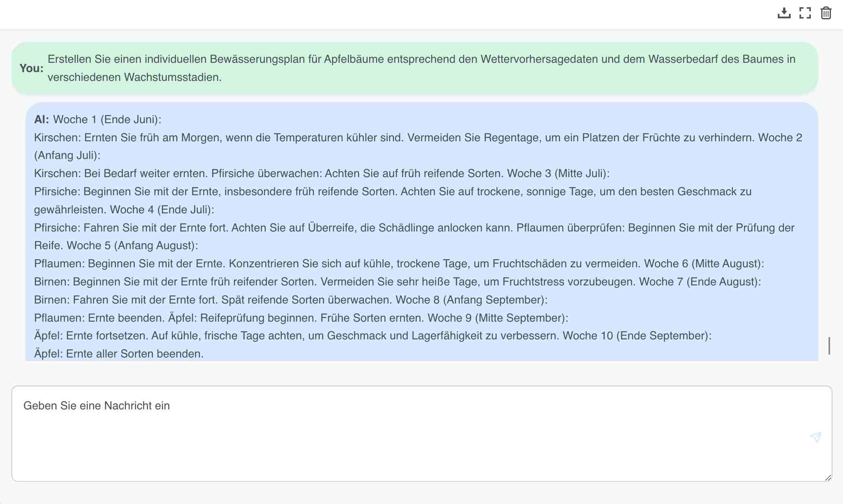Click text 'Woche 7 (Ende August):'

[700, 282]
